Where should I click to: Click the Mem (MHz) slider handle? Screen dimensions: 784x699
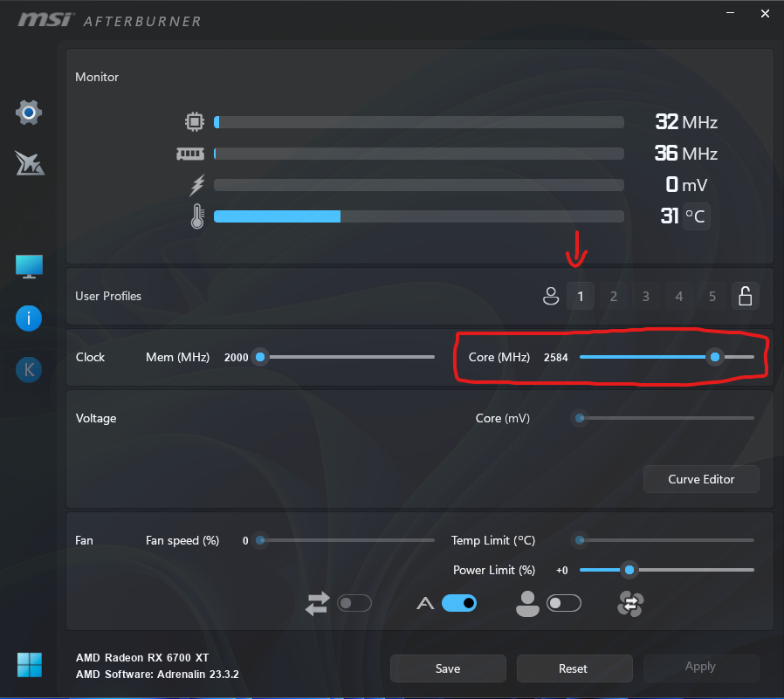260,357
